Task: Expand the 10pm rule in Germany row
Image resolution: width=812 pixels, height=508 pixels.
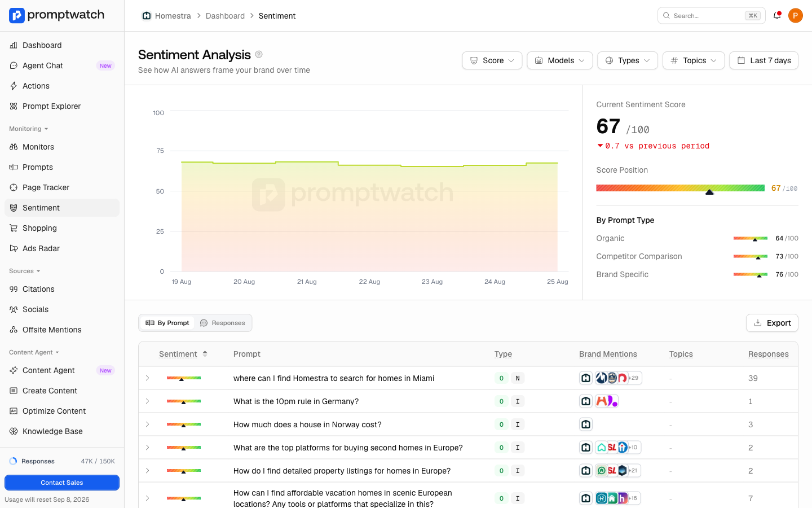Action: pyautogui.click(x=148, y=401)
